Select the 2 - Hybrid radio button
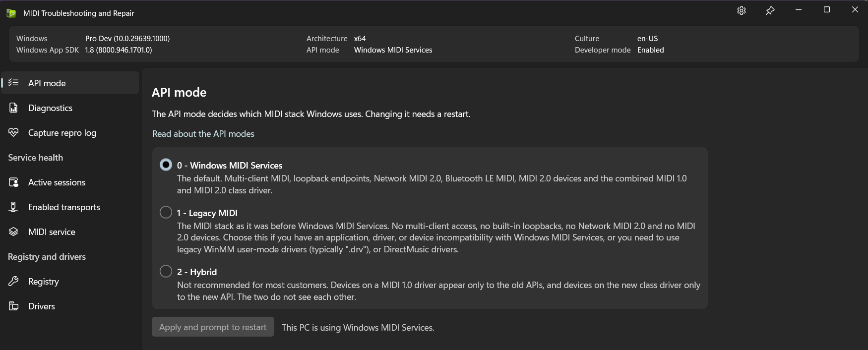The image size is (868, 350). click(x=166, y=271)
